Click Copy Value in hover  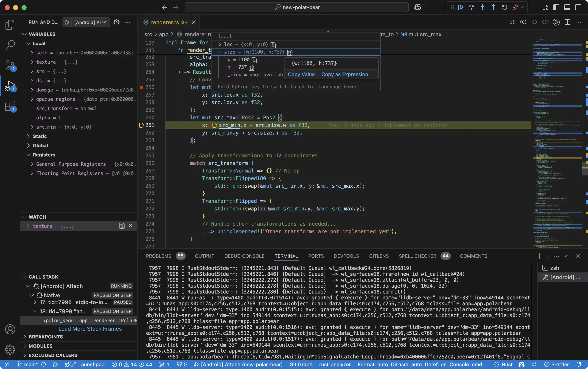[x=301, y=74]
